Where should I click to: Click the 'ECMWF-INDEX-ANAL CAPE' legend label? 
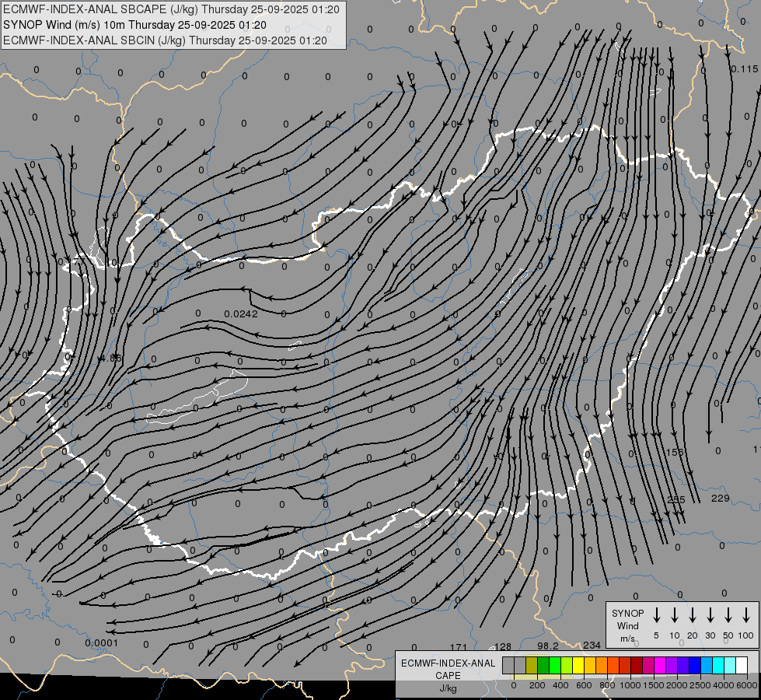click(448, 669)
